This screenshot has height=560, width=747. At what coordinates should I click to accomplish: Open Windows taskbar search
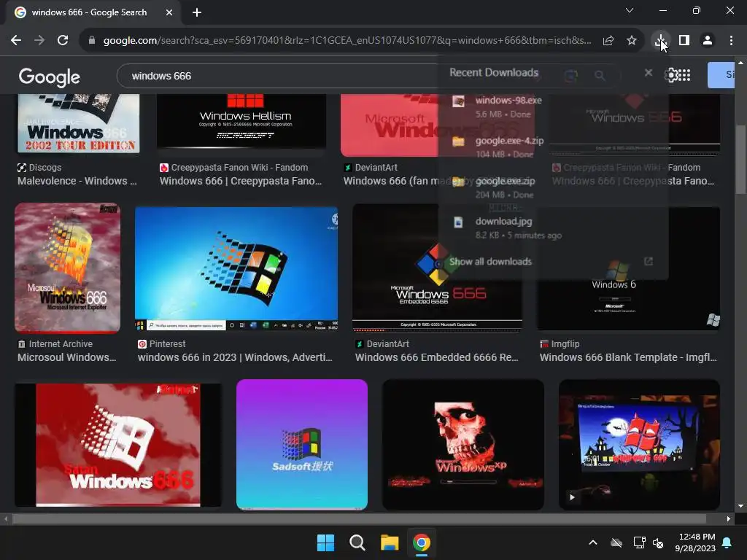[x=357, y=542]
